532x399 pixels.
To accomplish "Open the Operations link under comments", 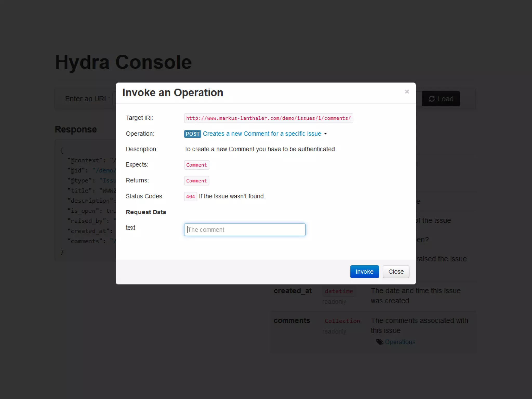I will pyautogui.click(x=400, y=342).
